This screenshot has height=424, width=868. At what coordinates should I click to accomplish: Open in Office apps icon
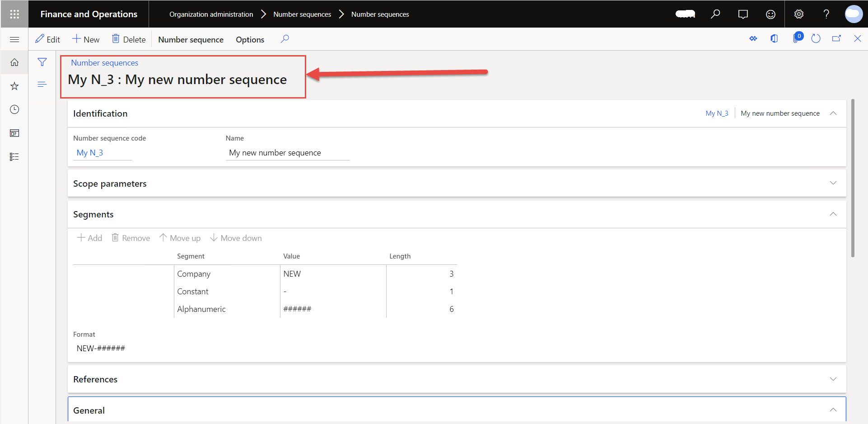click(x=774, y=39)
